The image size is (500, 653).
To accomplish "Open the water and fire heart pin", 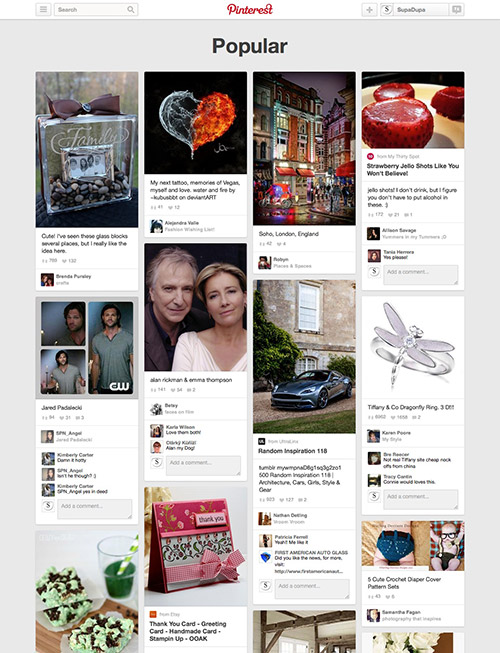I will click(x=196, y=123).
